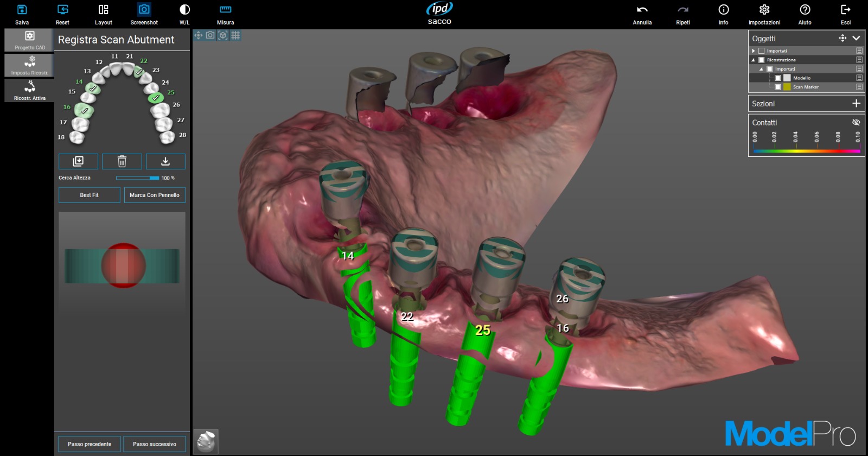Exit the application with Esci
The image size is (868, 456).
click(846, 14)
